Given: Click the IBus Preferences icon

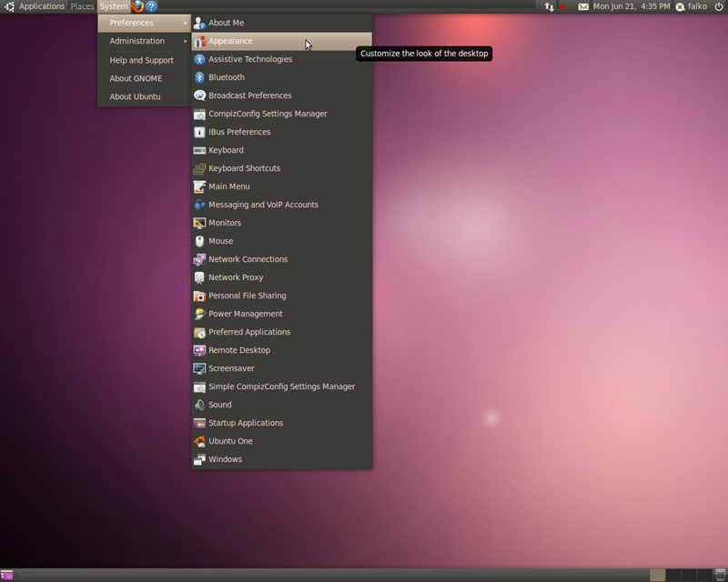Looking at the screenshot, I should point(199,132).
